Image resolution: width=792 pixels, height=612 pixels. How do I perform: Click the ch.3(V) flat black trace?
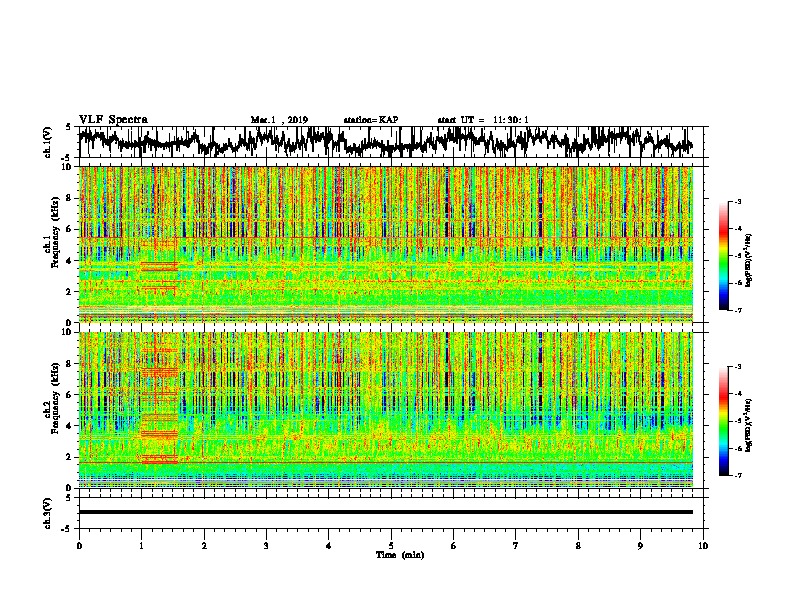(x=385, y=512)
